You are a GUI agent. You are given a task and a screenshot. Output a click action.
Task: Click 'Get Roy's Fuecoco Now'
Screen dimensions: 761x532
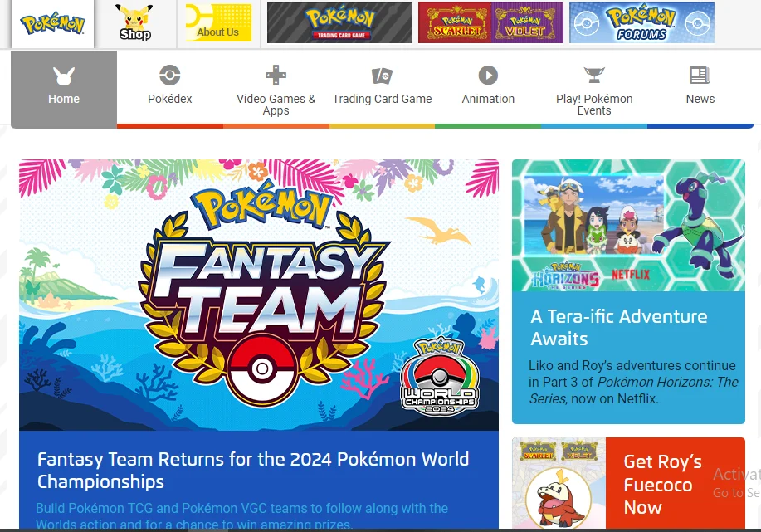pos(662,485)
